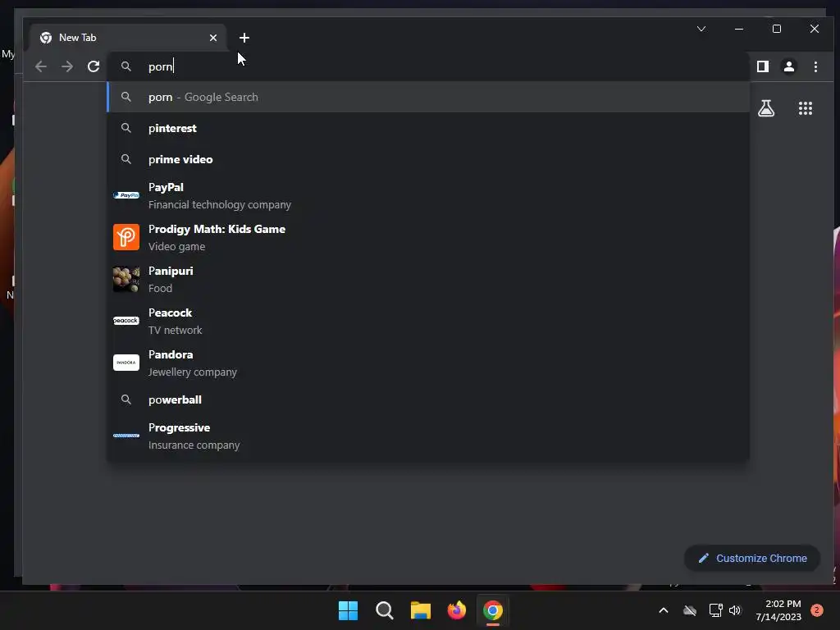
Task: Click inside the address bar text
Action: point(161,67)
